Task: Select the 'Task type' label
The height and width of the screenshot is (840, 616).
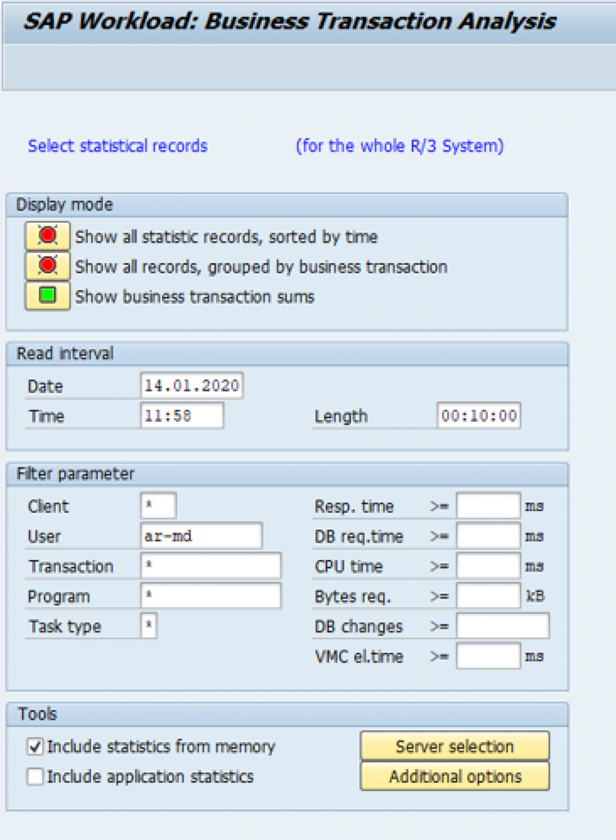Action: (65, 627)
